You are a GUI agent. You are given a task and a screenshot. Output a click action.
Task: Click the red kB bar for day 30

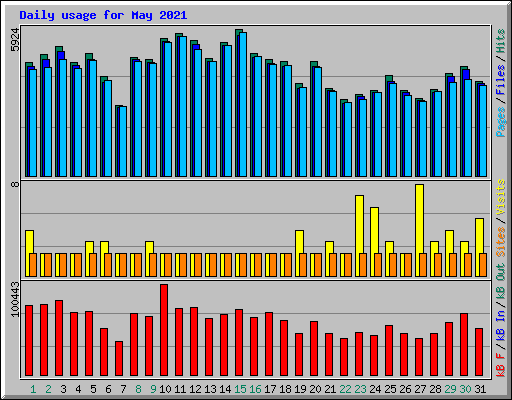coord(464,345)
